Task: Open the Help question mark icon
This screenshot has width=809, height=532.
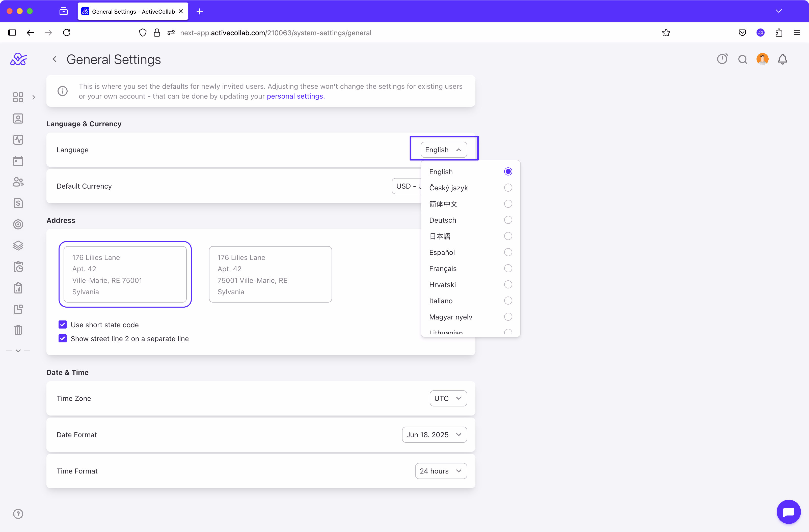Action: [18, 514]
